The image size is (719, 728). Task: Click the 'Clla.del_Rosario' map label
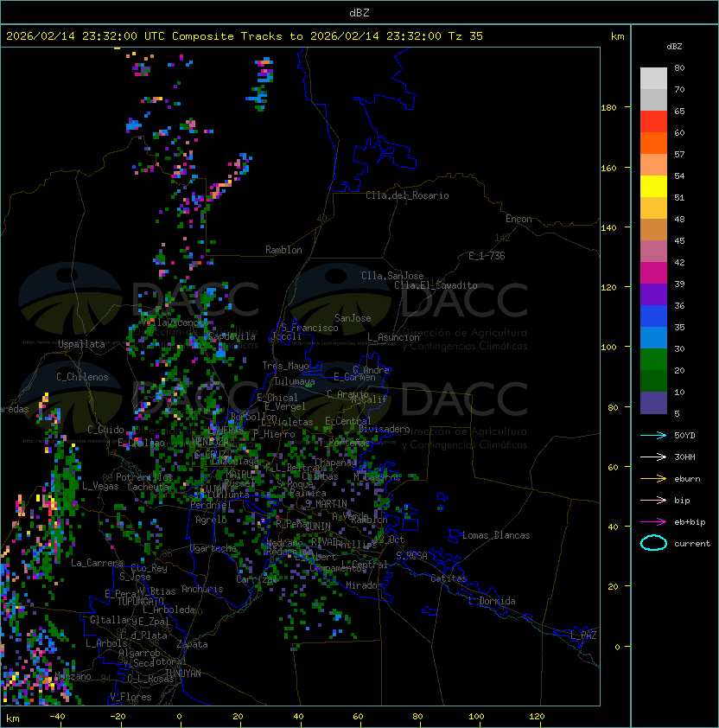tap(407, 195)
